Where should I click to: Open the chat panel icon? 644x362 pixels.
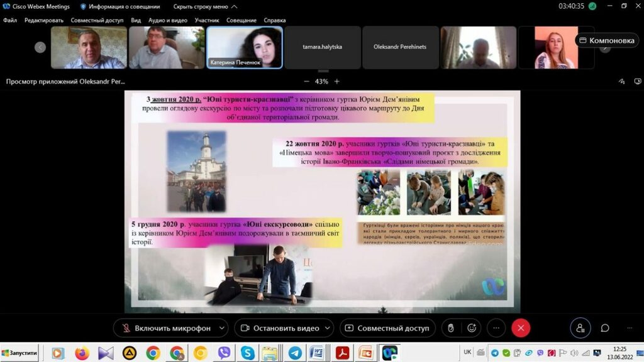(x=605, y=328)
